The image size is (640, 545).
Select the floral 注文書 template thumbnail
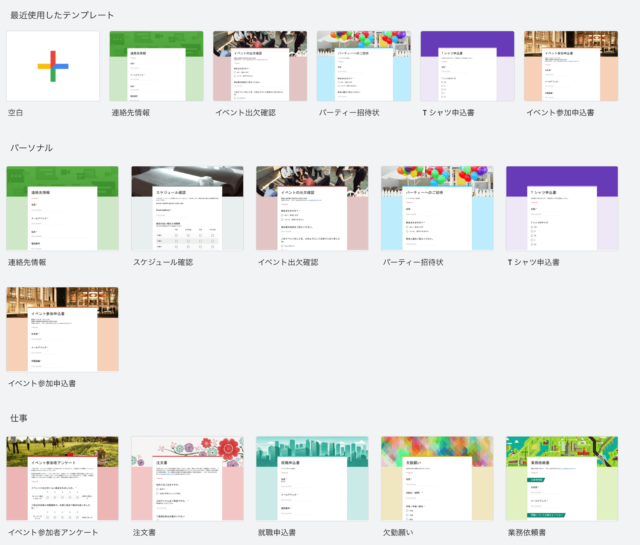tap(187, 478)
